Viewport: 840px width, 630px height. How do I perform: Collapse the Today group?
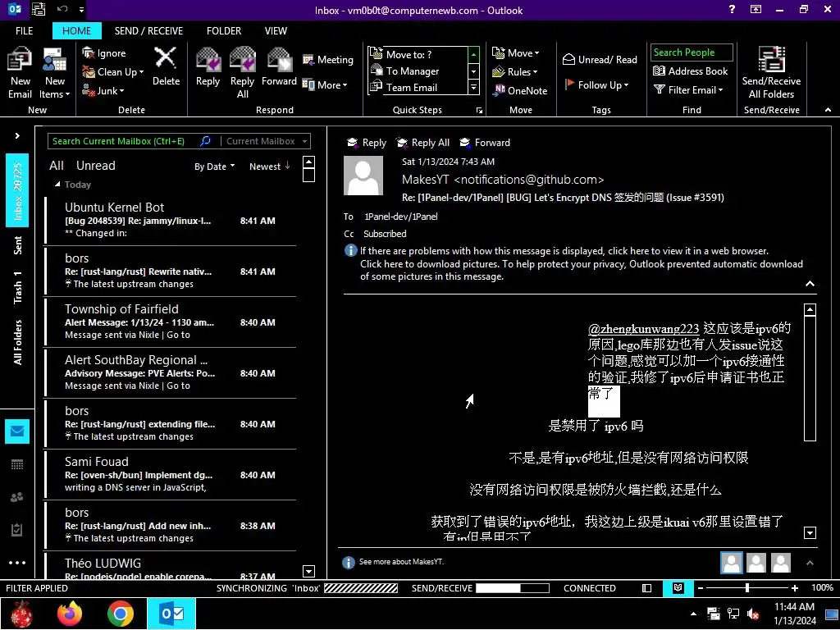tap(57, 185)
